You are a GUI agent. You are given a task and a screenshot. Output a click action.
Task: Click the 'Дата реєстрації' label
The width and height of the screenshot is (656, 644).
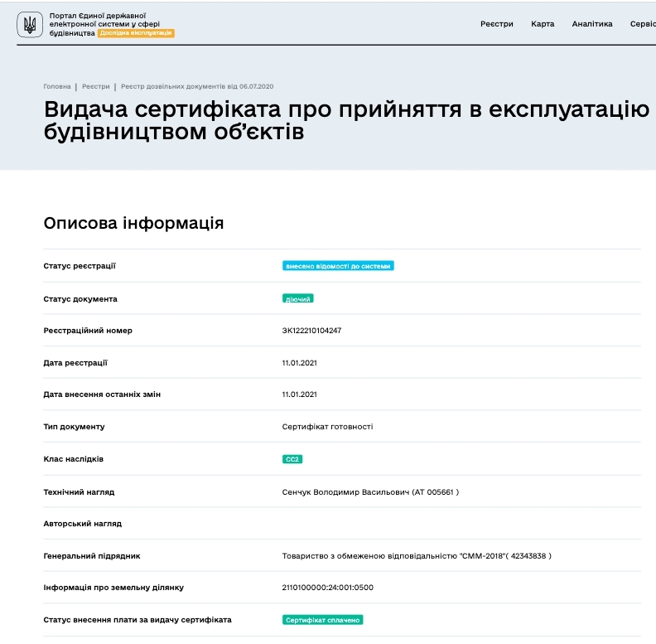[x=75, y=363]
